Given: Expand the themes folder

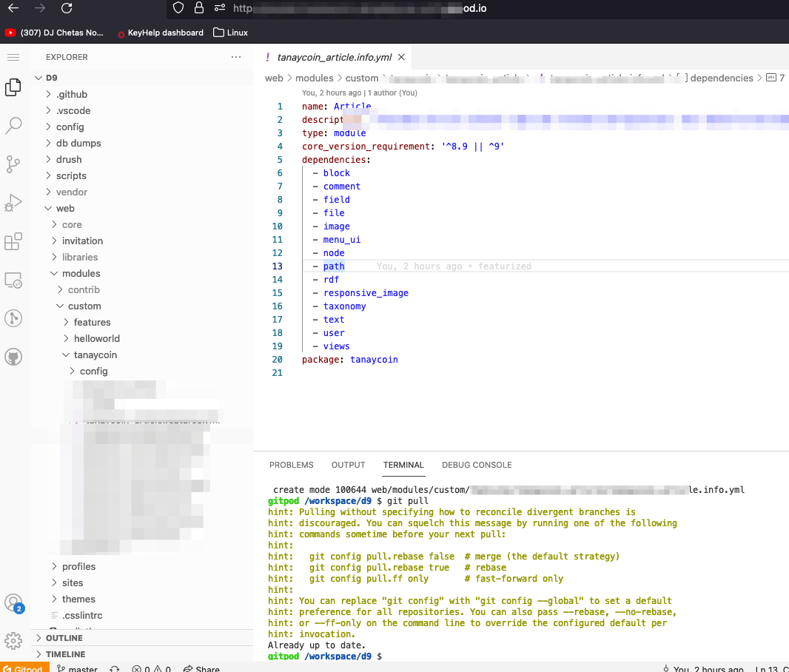Looking at the screenshot, I should pyautogui.click(x=142, y=599).
